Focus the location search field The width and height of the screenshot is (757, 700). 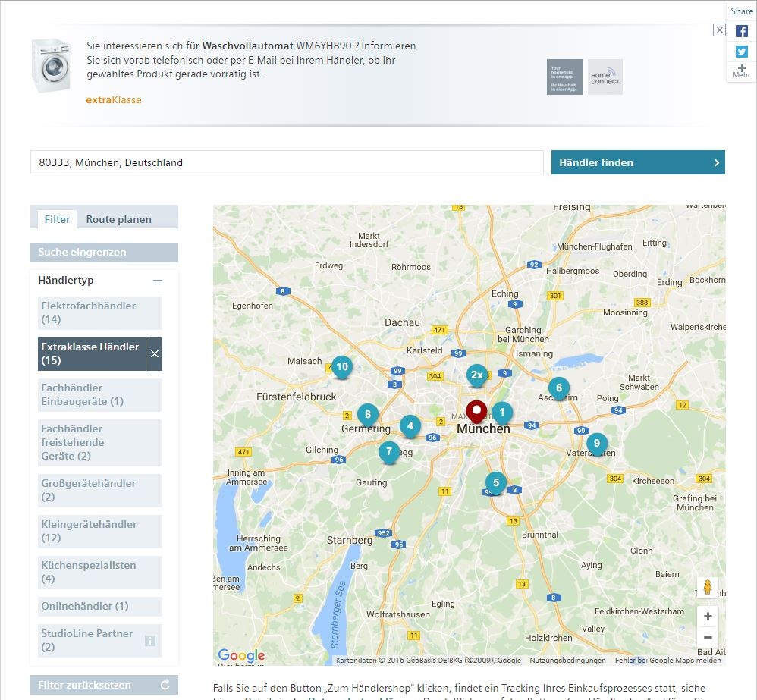(287, 162)
